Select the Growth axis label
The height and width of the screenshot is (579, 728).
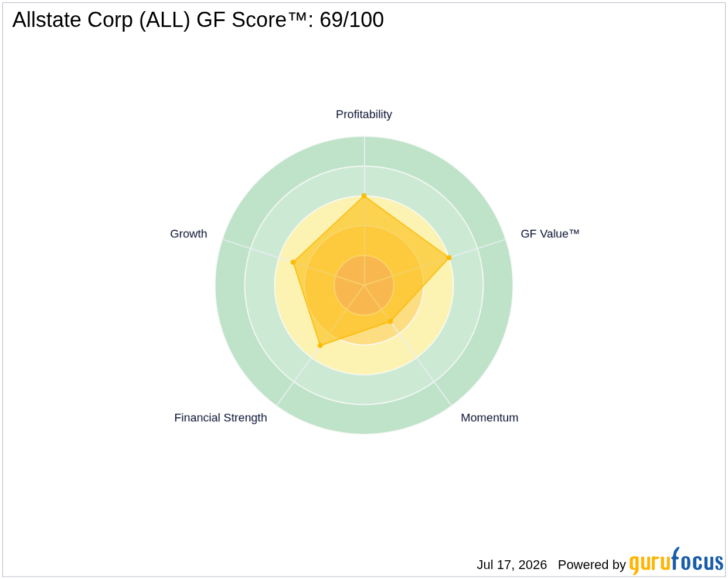tap(189, 234)
